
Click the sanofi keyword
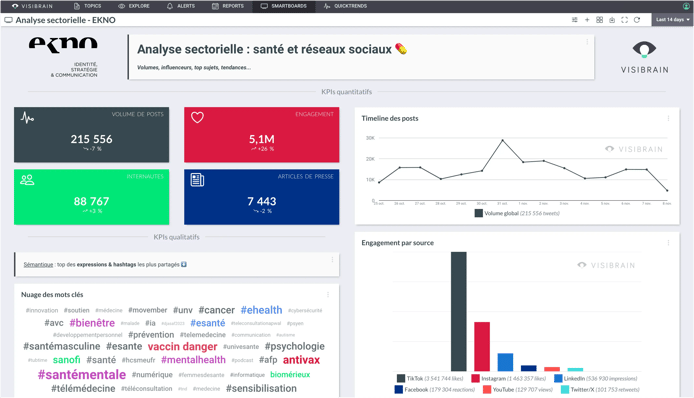tap(67, 360)
